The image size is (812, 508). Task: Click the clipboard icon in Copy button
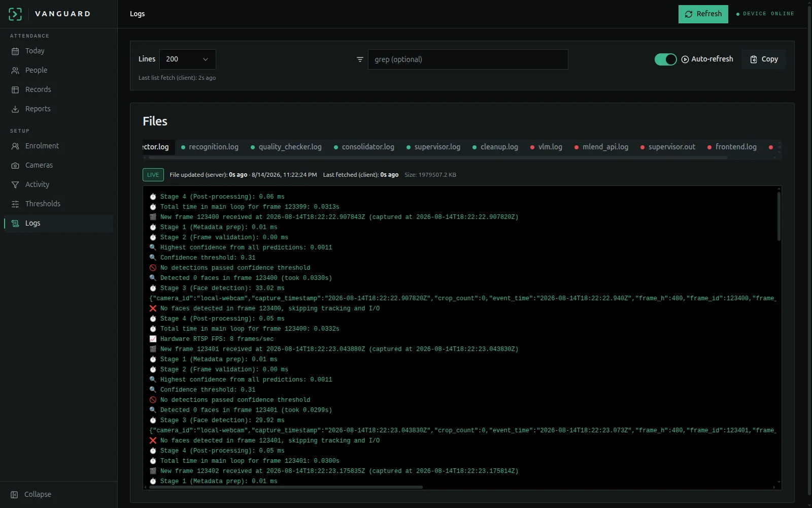coord(754,59)
